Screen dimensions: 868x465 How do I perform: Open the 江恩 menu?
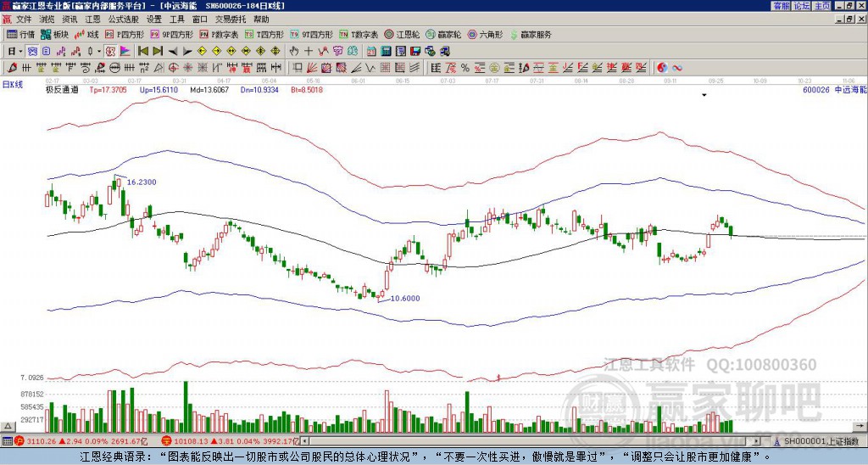(x=92, y=20)
